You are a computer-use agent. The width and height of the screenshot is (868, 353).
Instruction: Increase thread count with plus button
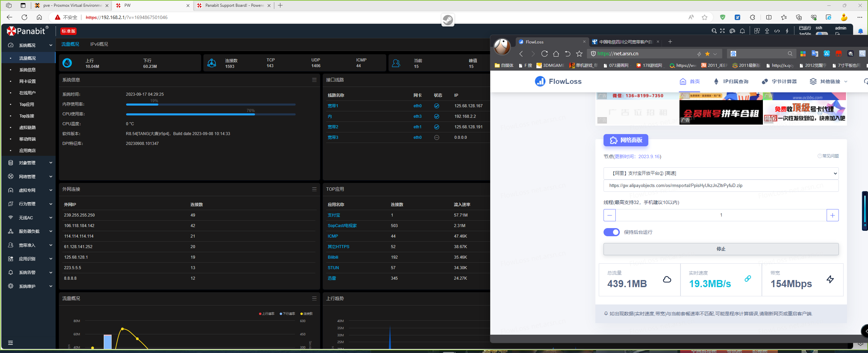pyautogui.click(x=832, y=215)
